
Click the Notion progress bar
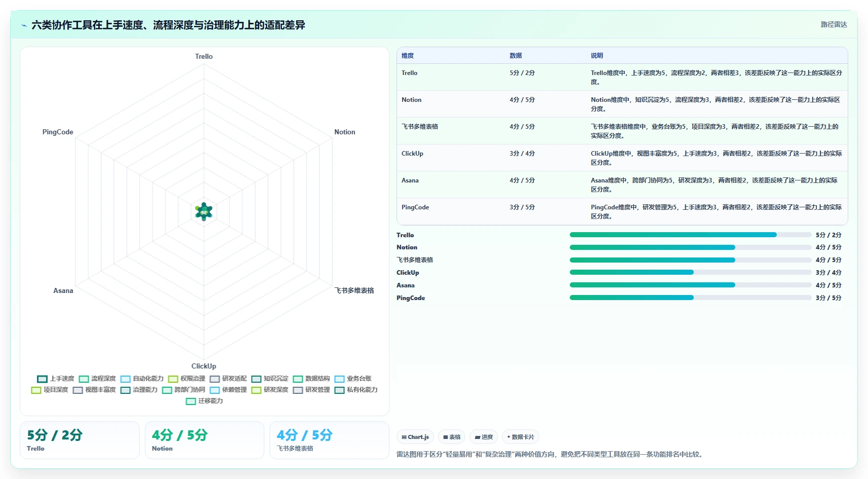pyautogui.click(x=690, y=247)
